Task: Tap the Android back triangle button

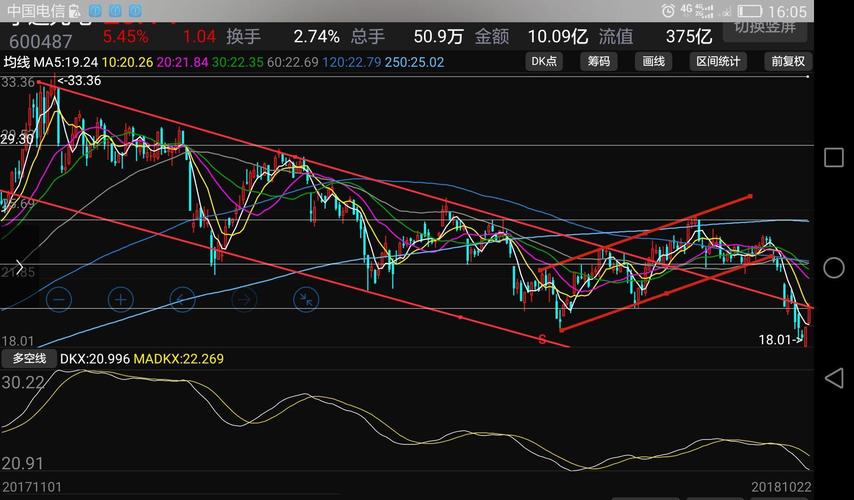Action: tap(834, 378)
